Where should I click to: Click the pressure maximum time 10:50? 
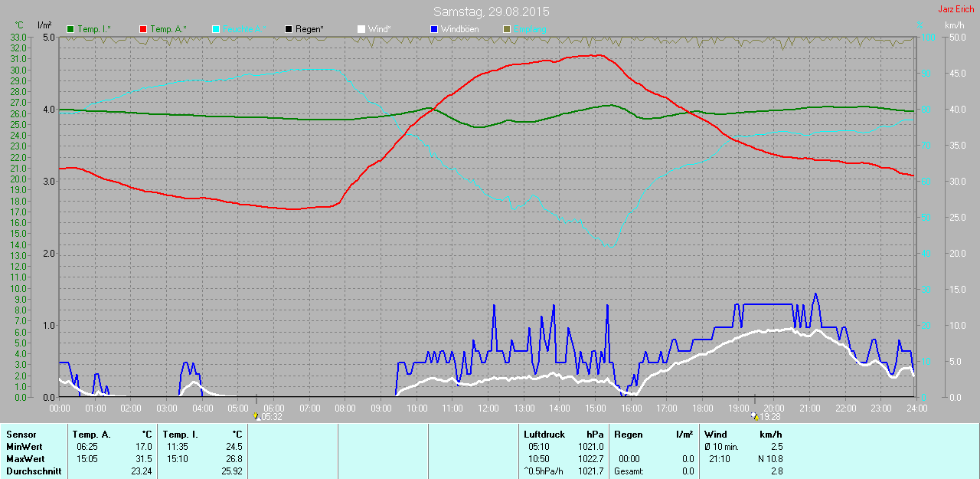538,459
